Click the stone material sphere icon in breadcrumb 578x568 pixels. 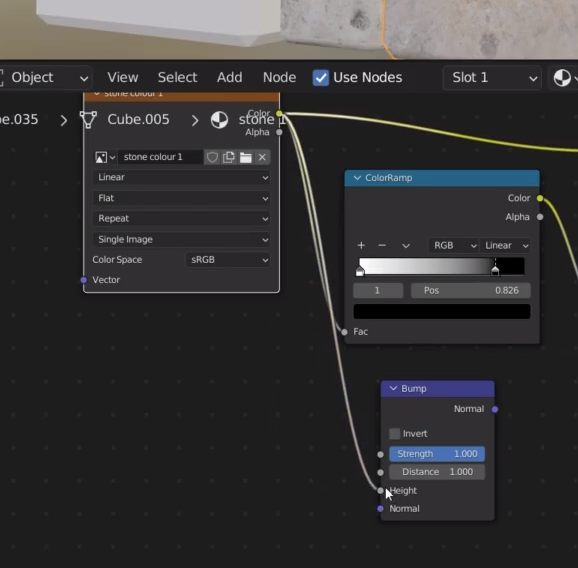tap(219, 120)
